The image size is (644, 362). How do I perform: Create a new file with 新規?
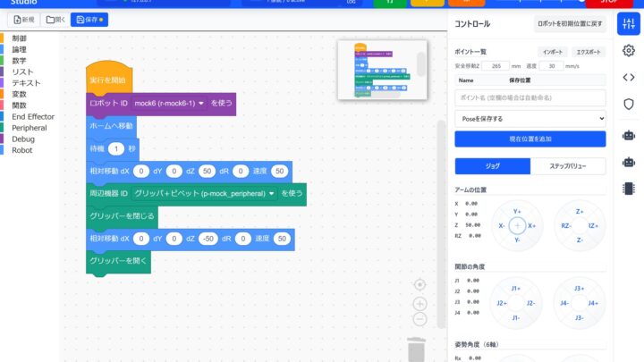[24, 20]
